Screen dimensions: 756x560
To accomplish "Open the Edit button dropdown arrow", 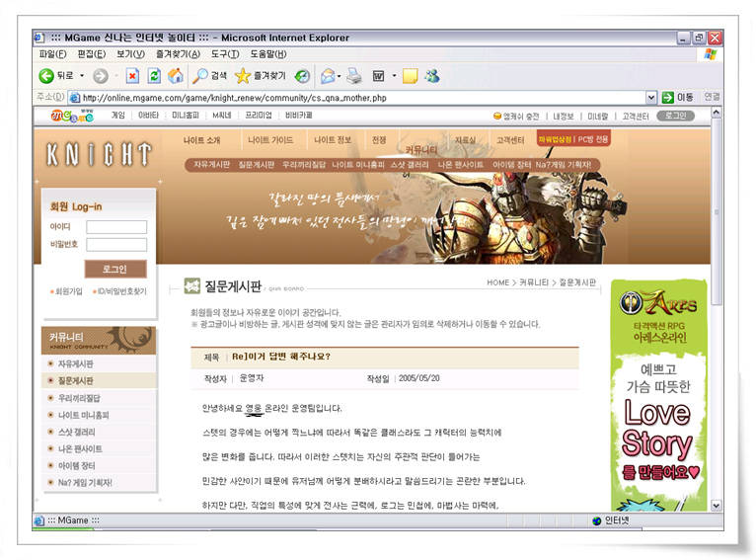I will click(394, 76).
